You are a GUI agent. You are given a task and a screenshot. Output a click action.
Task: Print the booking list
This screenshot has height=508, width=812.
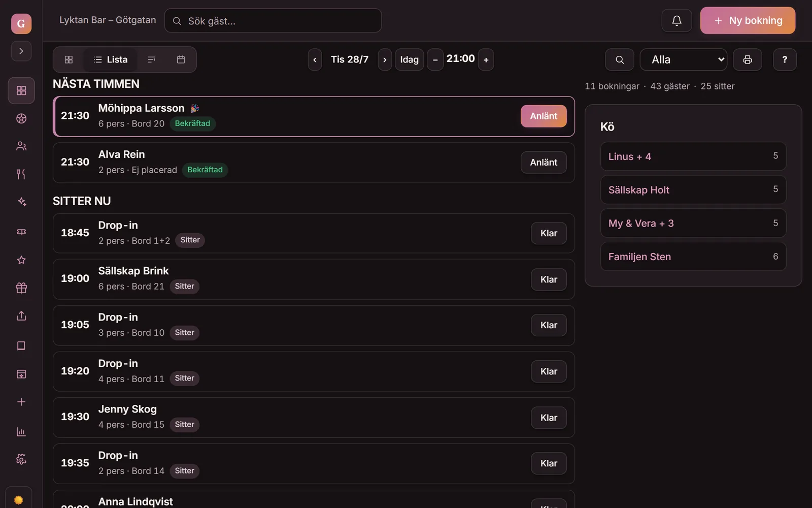click(747, 60)
